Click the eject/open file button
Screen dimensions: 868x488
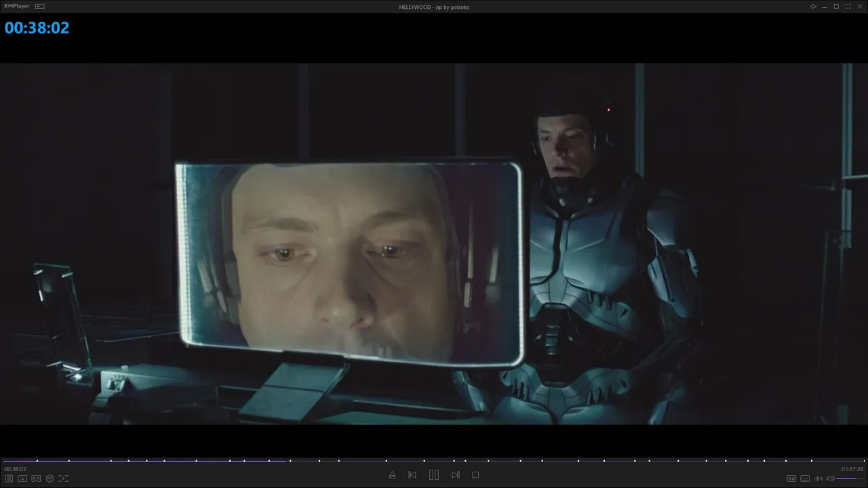pyautogui.click(x=392, y=475)
